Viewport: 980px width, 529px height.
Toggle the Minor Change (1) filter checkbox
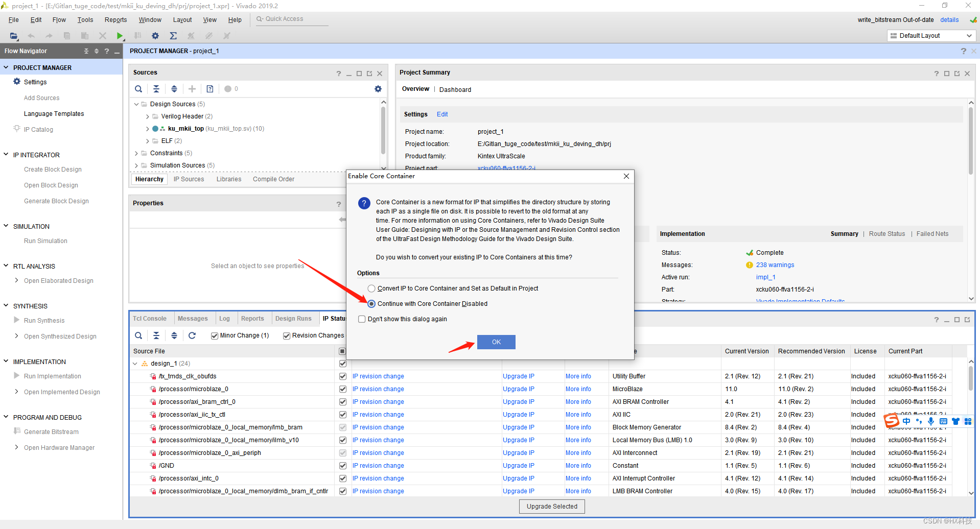pyautogui.click(x=215, y=335)
